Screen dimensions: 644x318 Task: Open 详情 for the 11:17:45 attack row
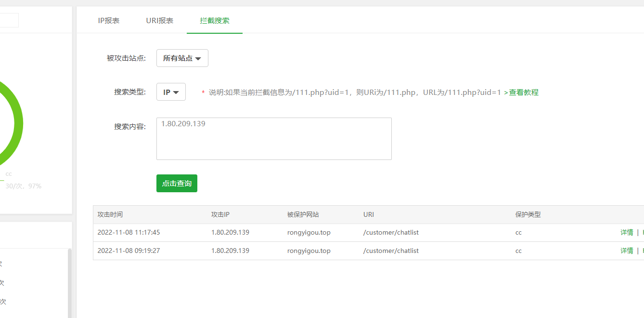627,232
